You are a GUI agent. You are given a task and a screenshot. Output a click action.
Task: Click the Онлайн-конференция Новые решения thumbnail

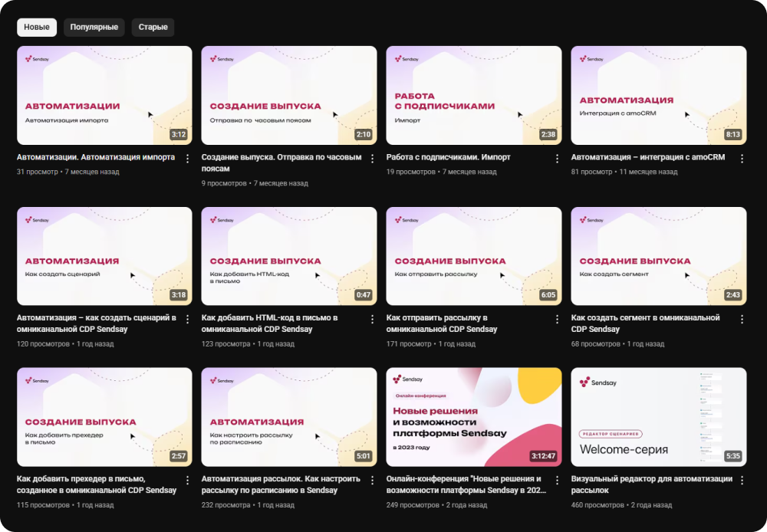pos(474,417)
